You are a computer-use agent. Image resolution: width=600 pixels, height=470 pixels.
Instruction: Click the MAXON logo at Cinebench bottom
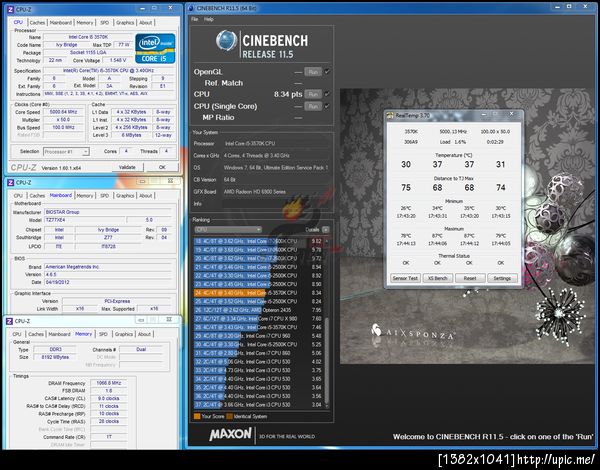[x=230, y=434]
